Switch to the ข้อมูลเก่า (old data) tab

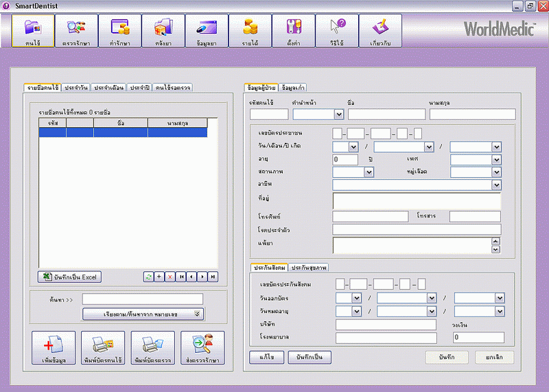[293, 88]
